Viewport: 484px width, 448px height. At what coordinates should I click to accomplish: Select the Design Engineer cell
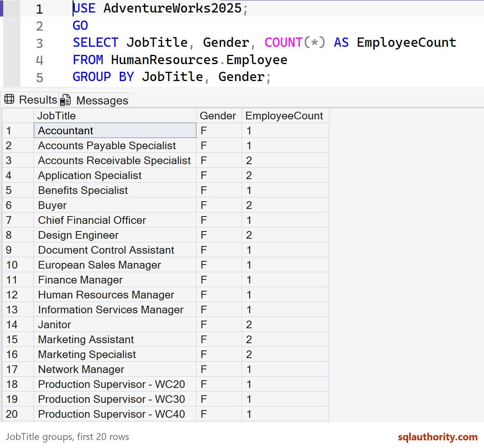115,235
